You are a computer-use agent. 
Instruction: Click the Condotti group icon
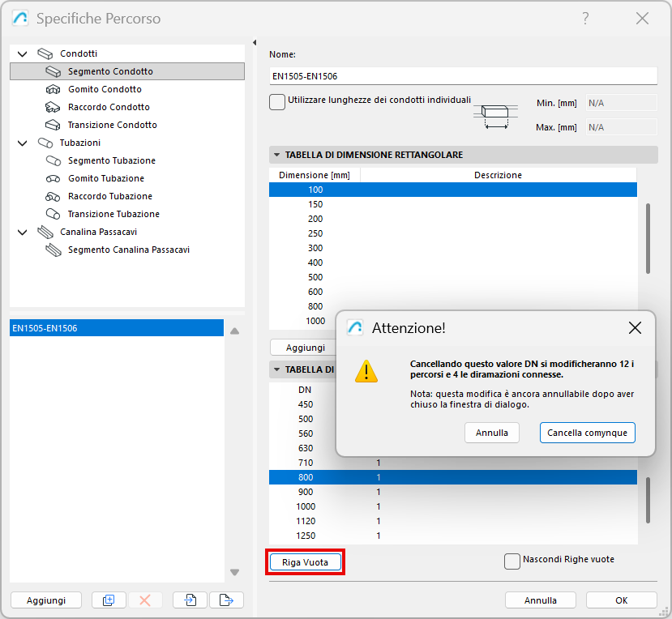point(45,53)
